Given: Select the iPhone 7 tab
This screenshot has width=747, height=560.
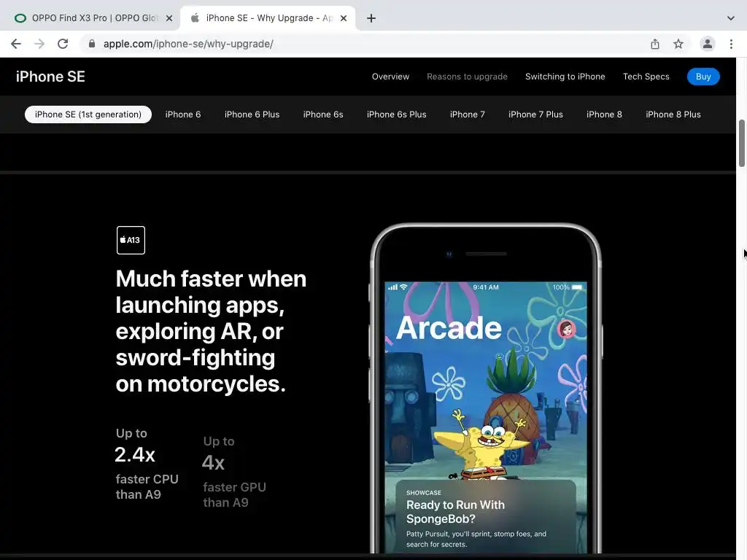Looking at the screenshot, I should [468, 114].
